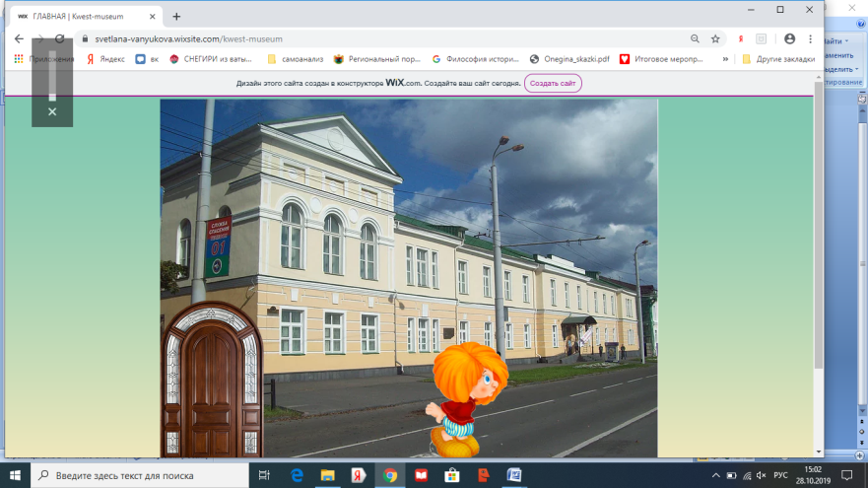Screen dimensions: 868x488
Task: Click help icon in Word window behind
Action: pyautogui.click(x=861, y=24)
